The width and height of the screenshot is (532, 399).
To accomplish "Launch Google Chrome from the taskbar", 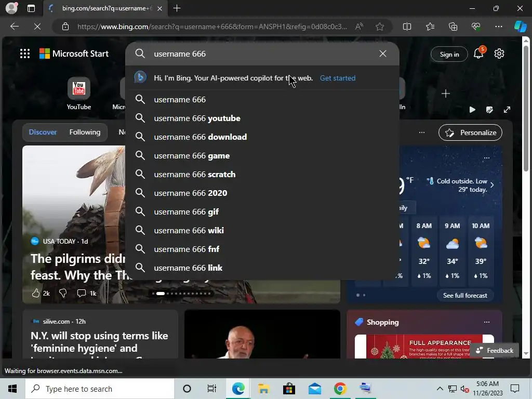I will coord(340,389).
